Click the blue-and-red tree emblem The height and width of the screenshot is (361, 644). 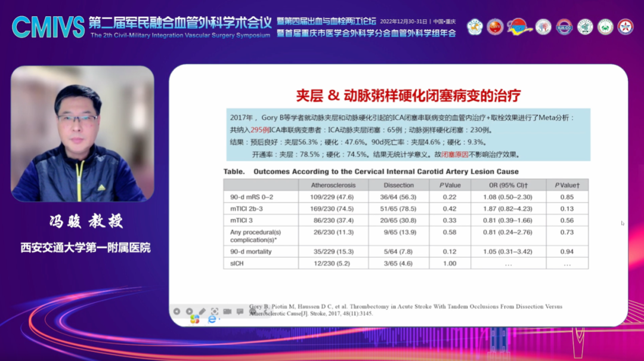click(x=543, y=27)
